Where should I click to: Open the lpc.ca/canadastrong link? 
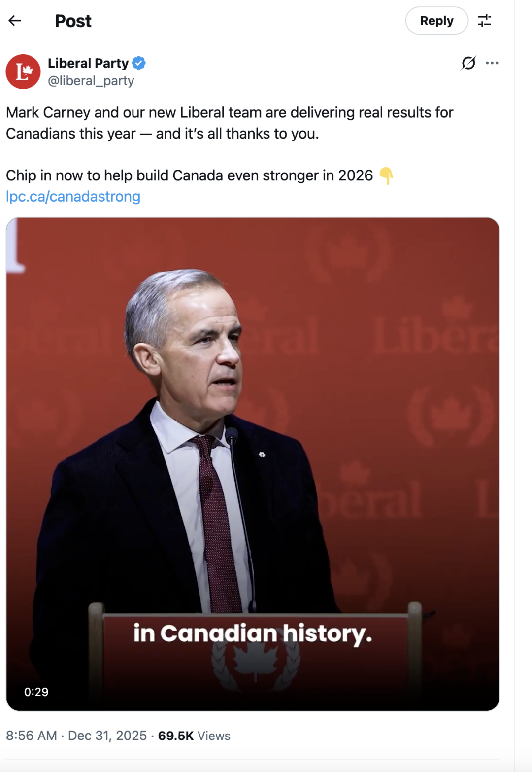(73, 197)
